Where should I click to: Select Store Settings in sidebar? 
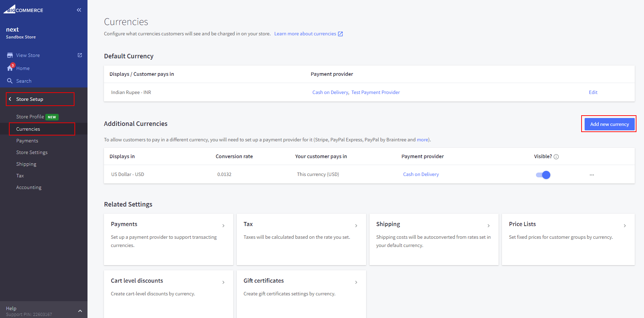point(32,152)
